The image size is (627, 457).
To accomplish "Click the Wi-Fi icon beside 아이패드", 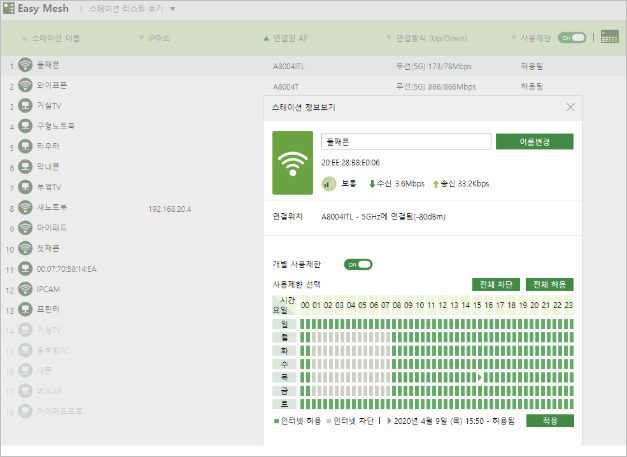I will 25,228.
